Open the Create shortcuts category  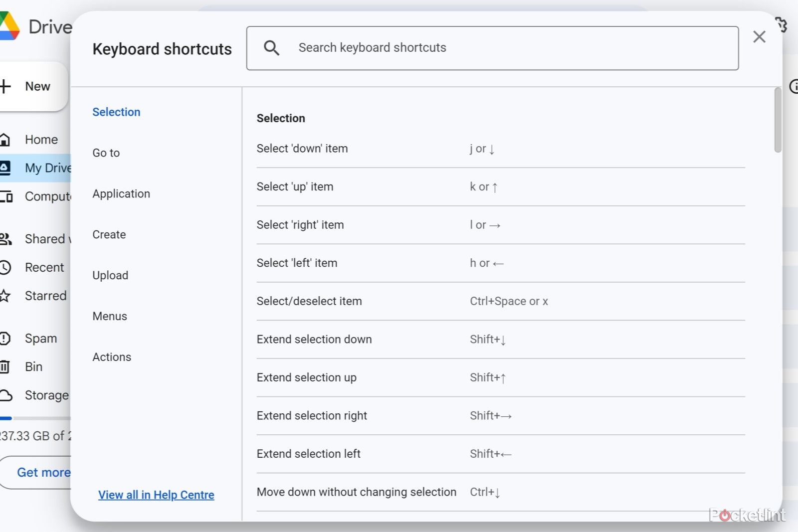coord(109,235)
